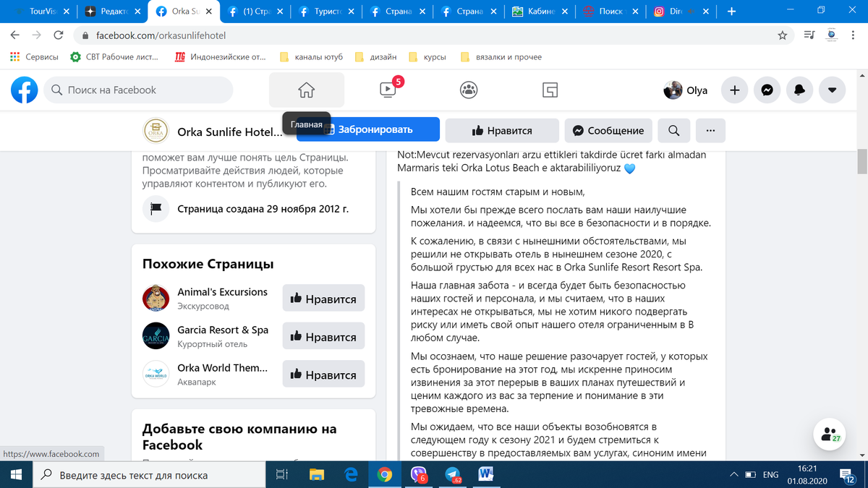Open the new message contacts bubble
Image resolution: width=868 pixels, height=488 pixels.
pyautogui.click(x=830, y=435)
